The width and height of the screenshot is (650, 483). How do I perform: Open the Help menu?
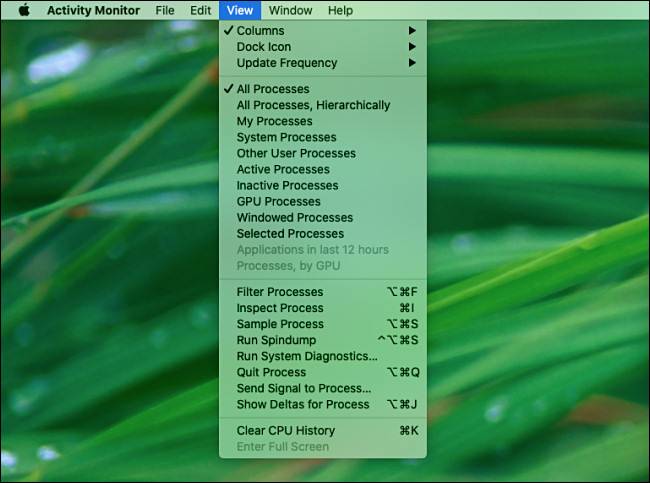340,10
